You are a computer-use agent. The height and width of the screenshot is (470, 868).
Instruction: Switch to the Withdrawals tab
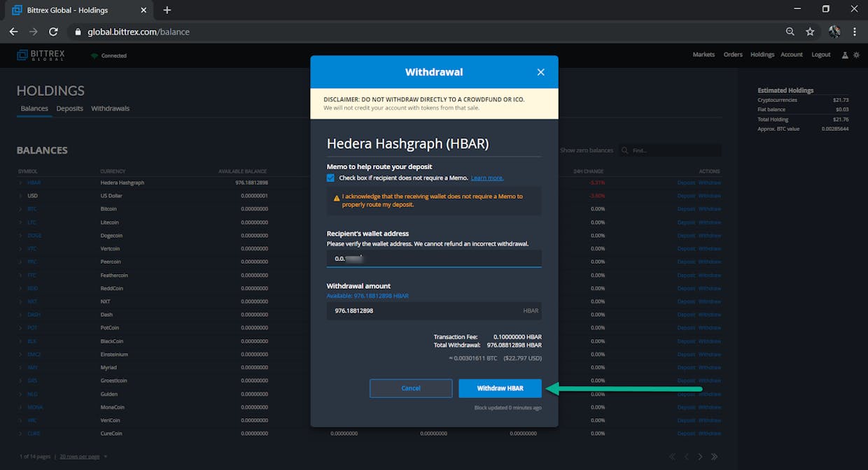point(110,108)
